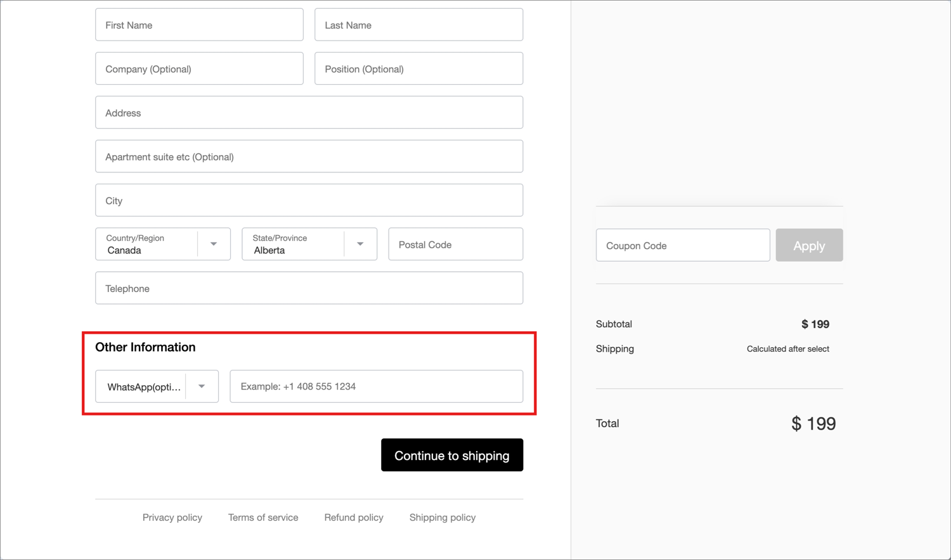Focus the Company (Optional) field

pos(199,69)
